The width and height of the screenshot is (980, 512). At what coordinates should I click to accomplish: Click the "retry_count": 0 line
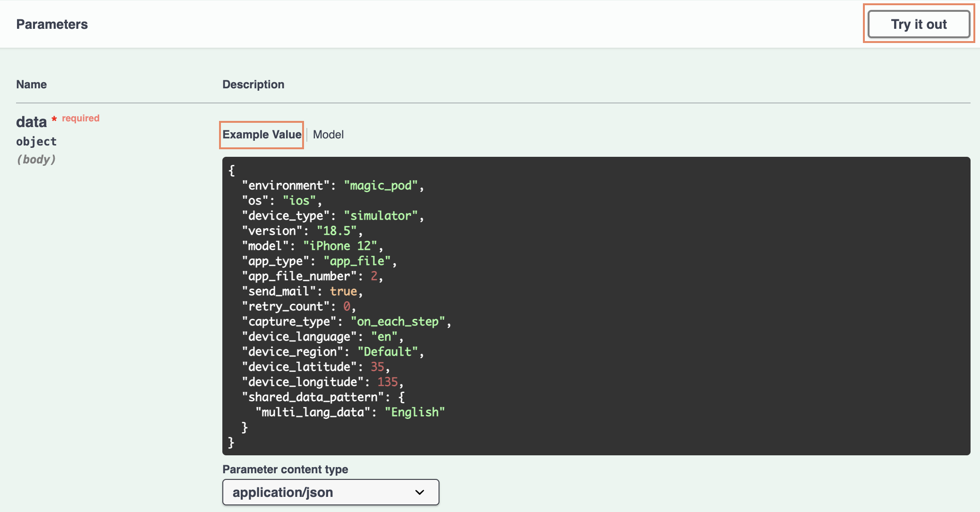point(299,307)
